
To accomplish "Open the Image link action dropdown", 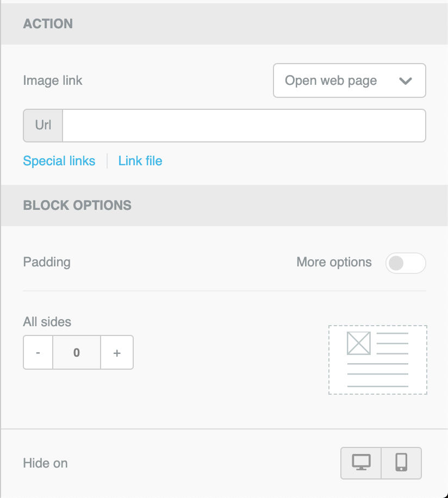I will point(349,81).
